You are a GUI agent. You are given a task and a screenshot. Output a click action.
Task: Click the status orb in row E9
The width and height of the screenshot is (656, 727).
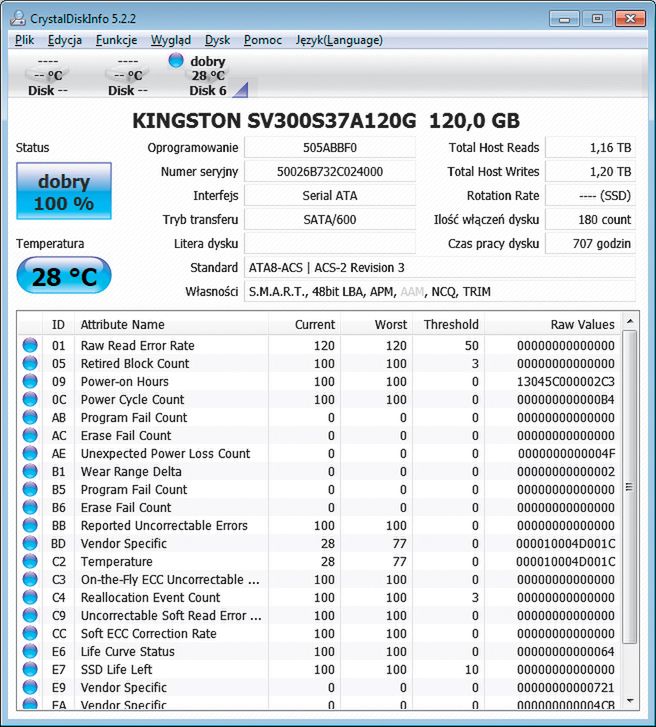point(30,688)
